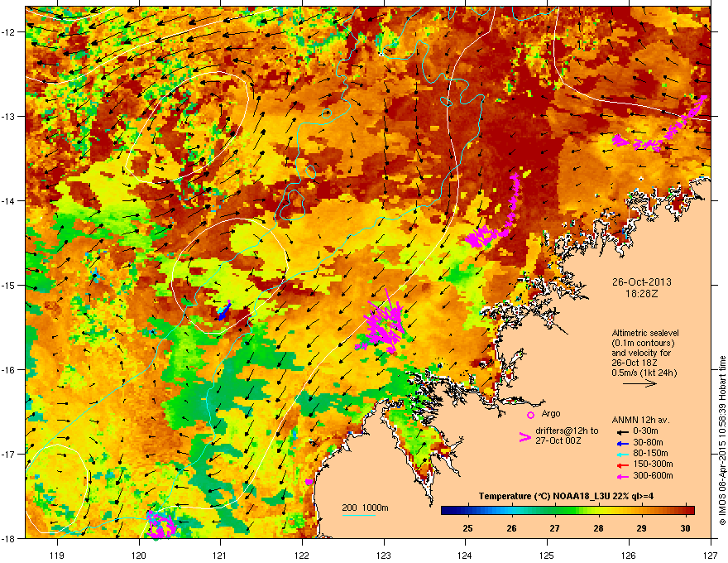Viewport: 728px width, 563px height.
Task: Click the '80-150m' depth label
Action: [650, 454]
